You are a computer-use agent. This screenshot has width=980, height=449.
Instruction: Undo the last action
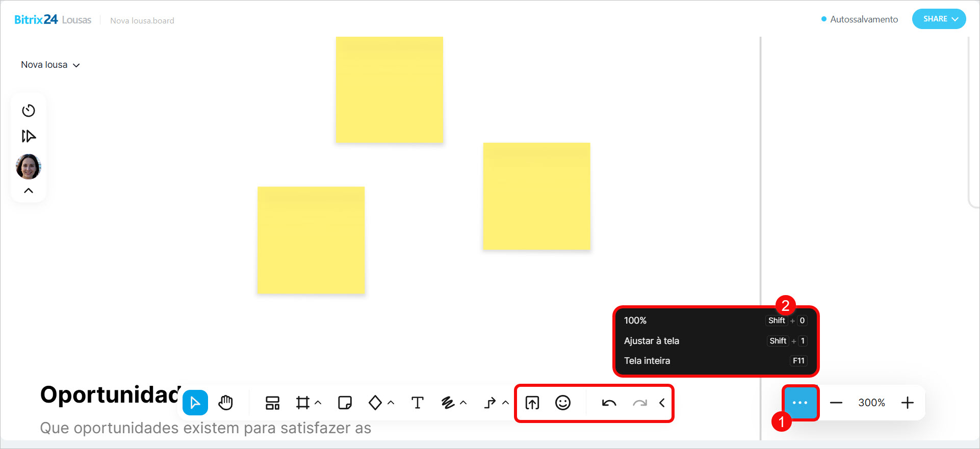click(x=609, y=403)
